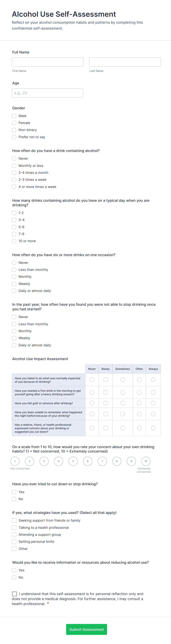Choose "Monthly or less" drinking frequency

coord(14,166)
